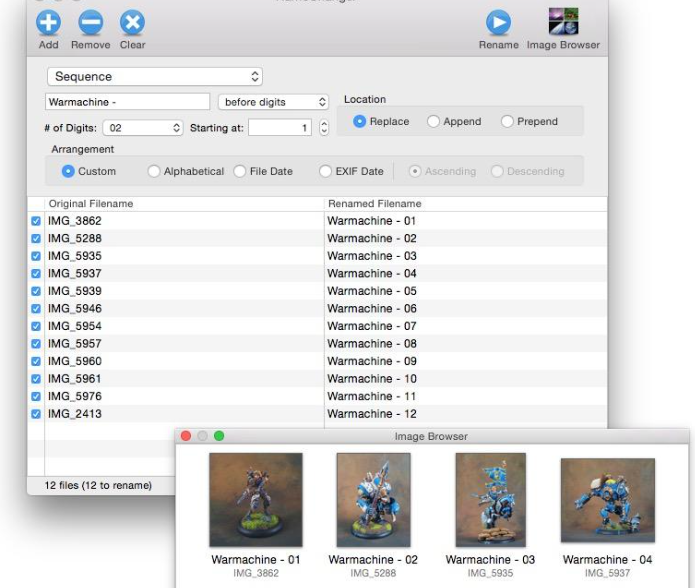Uncheck the IMG_5960 file checkbox
The image size is (695, 588).
pos(36,361)
